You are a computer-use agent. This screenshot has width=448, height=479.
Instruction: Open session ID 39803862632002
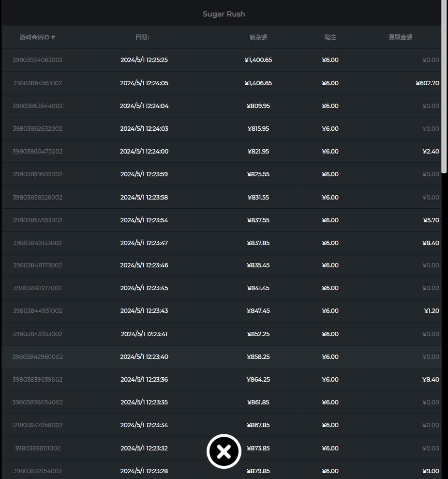[x=38, y=129]
